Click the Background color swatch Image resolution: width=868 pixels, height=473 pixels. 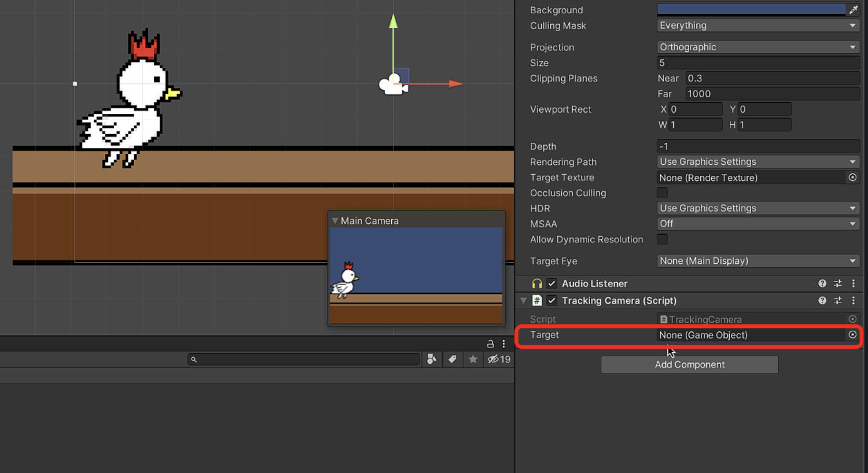click(751, 9)
